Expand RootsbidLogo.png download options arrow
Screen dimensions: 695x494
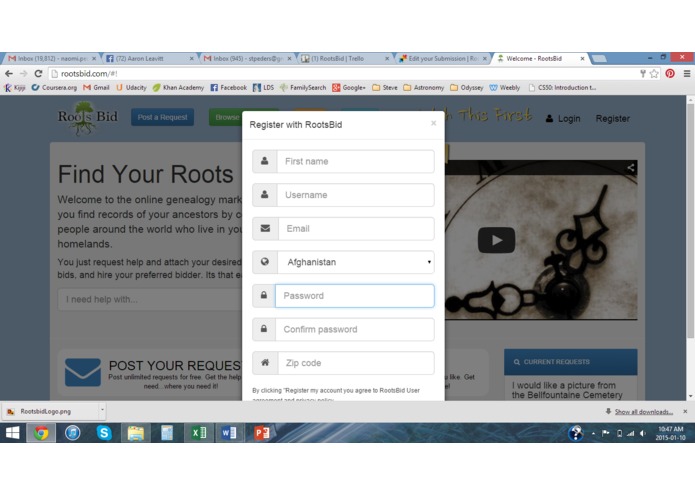pyautogui.click(x=102, y=410)
